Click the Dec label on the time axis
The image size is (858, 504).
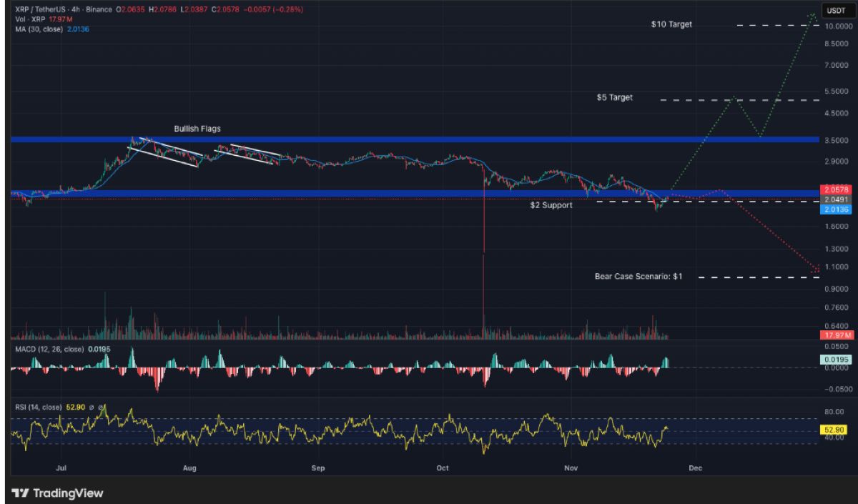click(694, 468)
